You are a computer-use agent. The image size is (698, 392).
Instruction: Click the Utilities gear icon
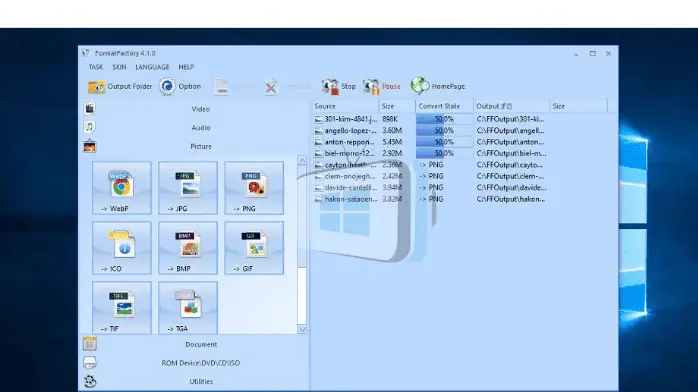coord(90,381)
